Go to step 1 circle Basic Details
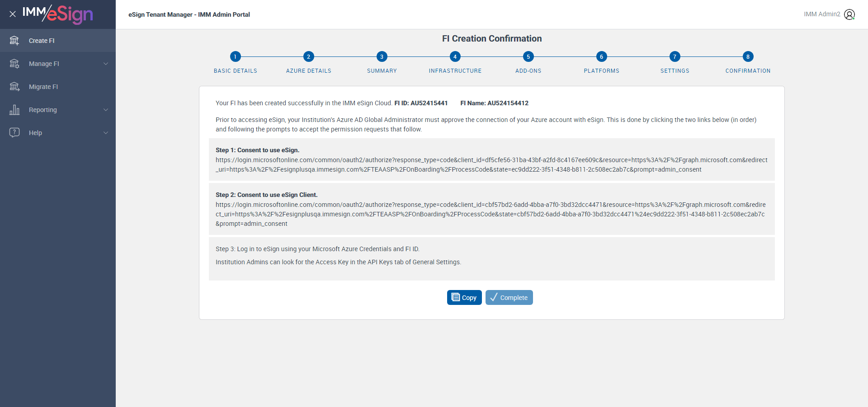This screenshot has width=868, height=407. point(235,56)
